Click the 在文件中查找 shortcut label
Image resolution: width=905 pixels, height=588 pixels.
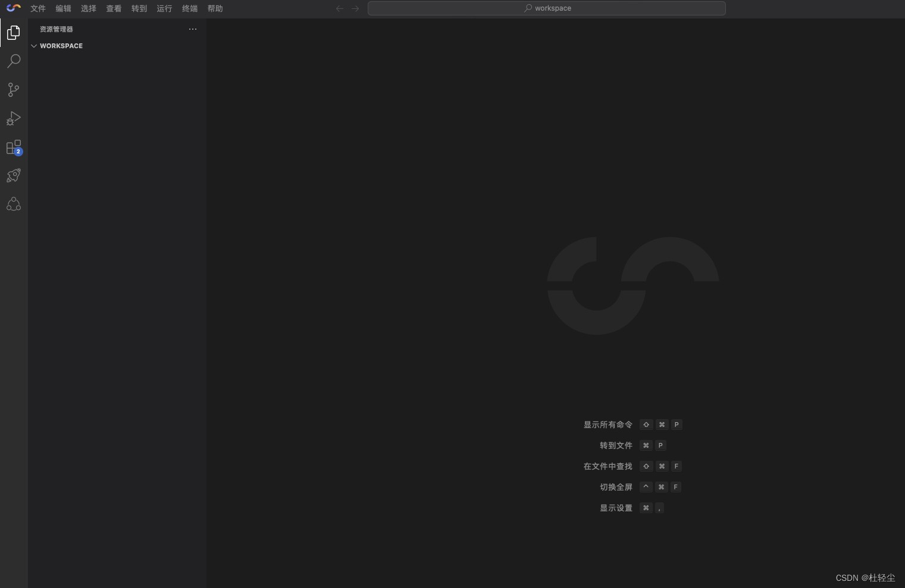click(607, 466)
